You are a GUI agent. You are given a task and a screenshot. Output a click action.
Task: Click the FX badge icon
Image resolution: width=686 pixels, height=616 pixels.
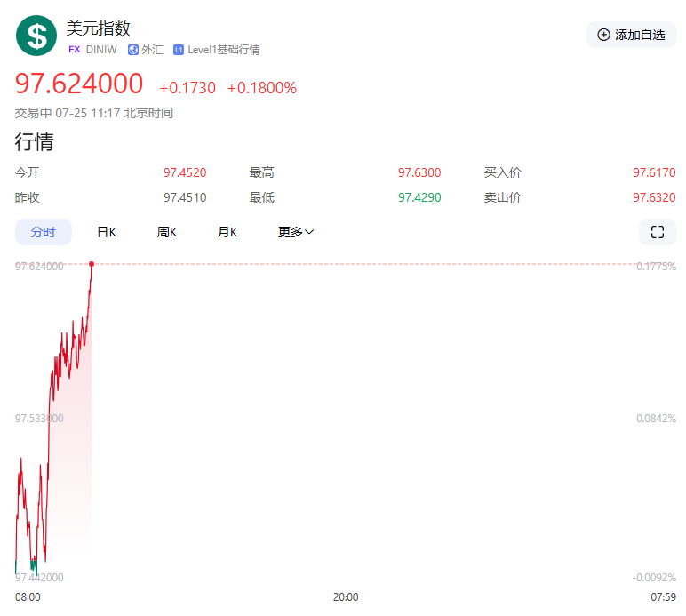pos(75,50)
